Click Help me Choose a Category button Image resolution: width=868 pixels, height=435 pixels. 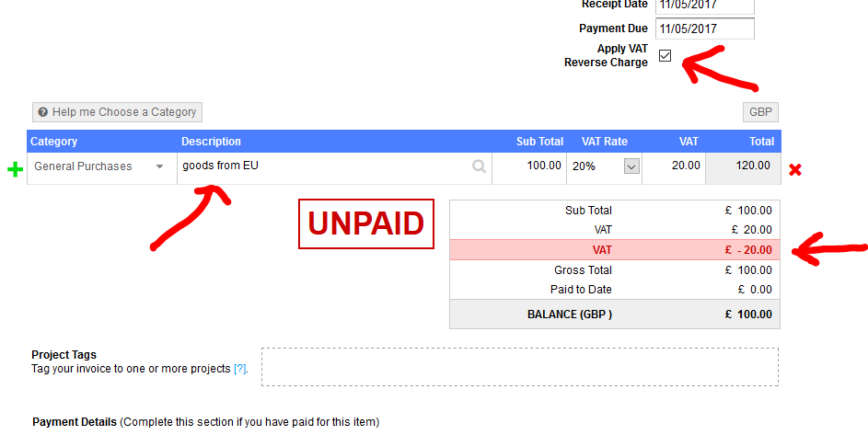click(117, 112)
